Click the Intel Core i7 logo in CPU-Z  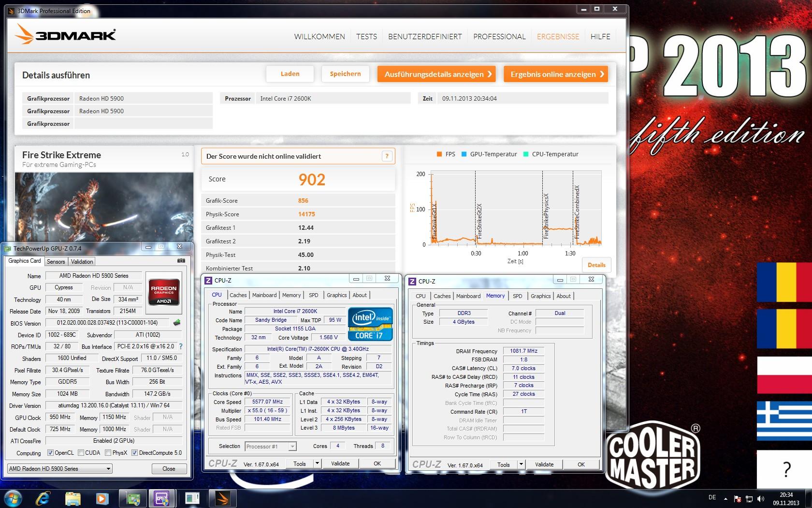click(371, 324)
